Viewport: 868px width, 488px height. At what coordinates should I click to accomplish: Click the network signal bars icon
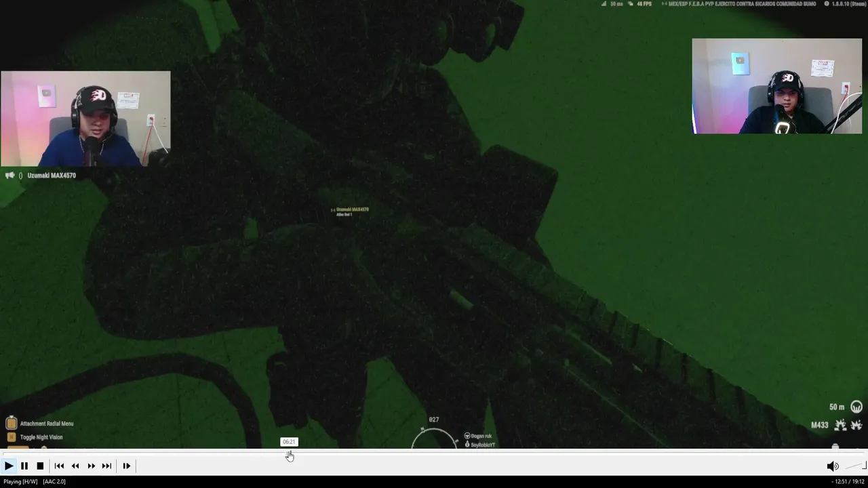click(604, 4)
